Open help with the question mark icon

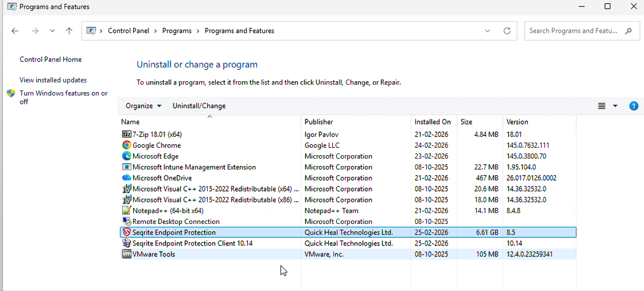[x=634, y=106]
